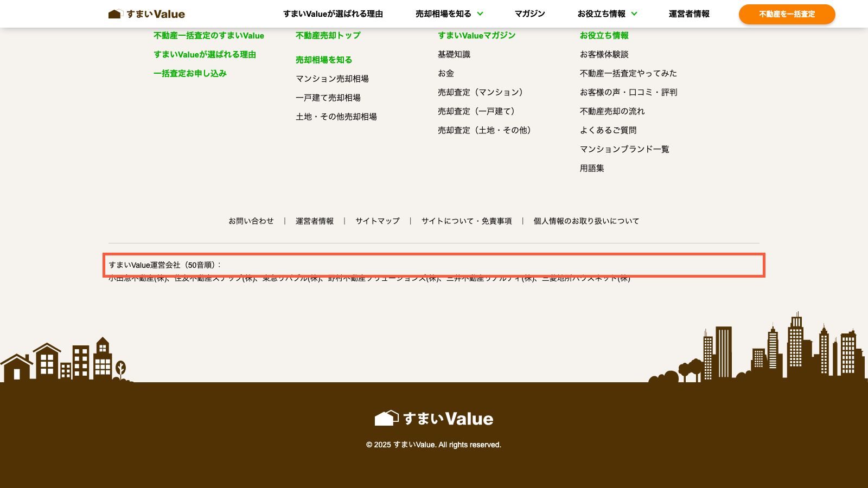Image resolution: width=868 pixels, height=488 pixels.
Task: Select マンション売却相場 link
Action: pyautogui.click(x=332, y=79)
